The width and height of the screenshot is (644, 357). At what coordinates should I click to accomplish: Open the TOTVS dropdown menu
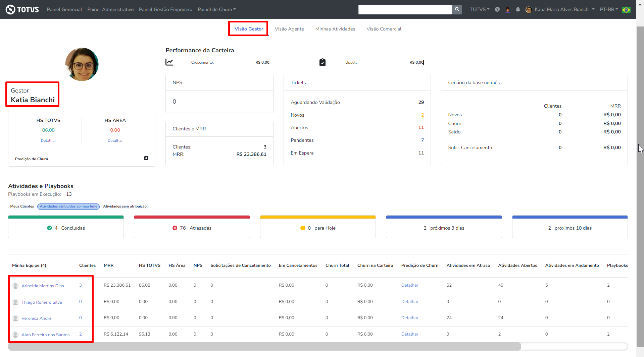click(480, 9)
